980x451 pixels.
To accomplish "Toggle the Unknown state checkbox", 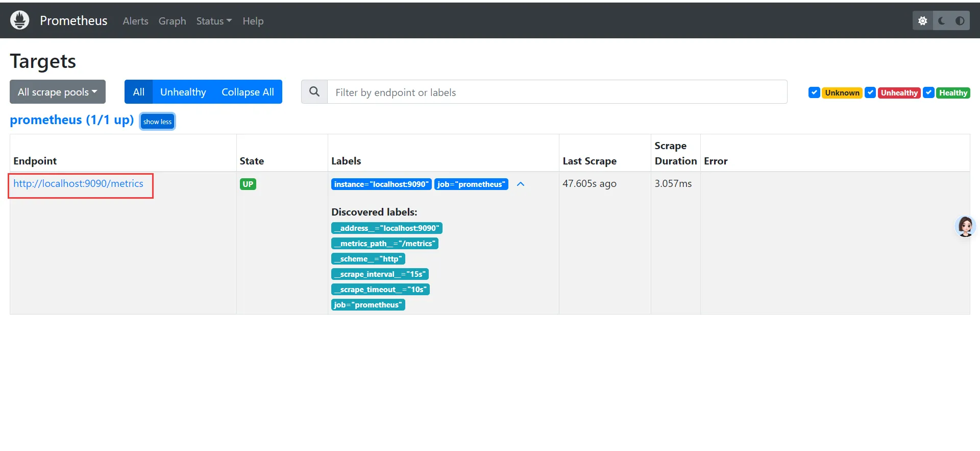I will click(814, 92).
